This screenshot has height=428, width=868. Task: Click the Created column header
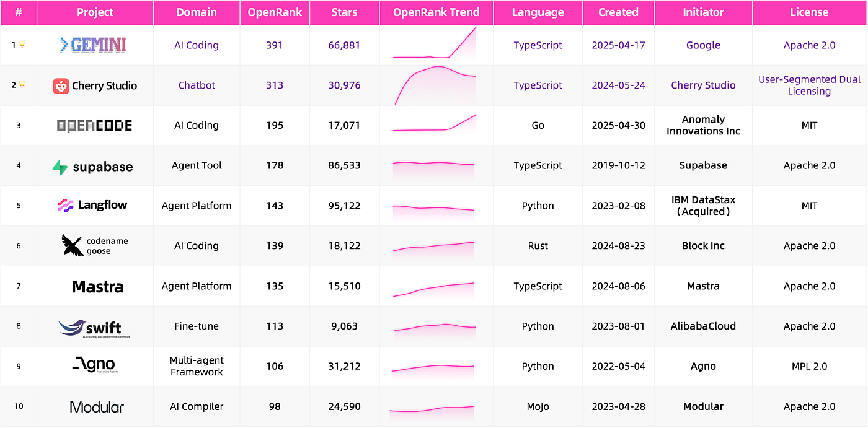(x=618, y=12)
